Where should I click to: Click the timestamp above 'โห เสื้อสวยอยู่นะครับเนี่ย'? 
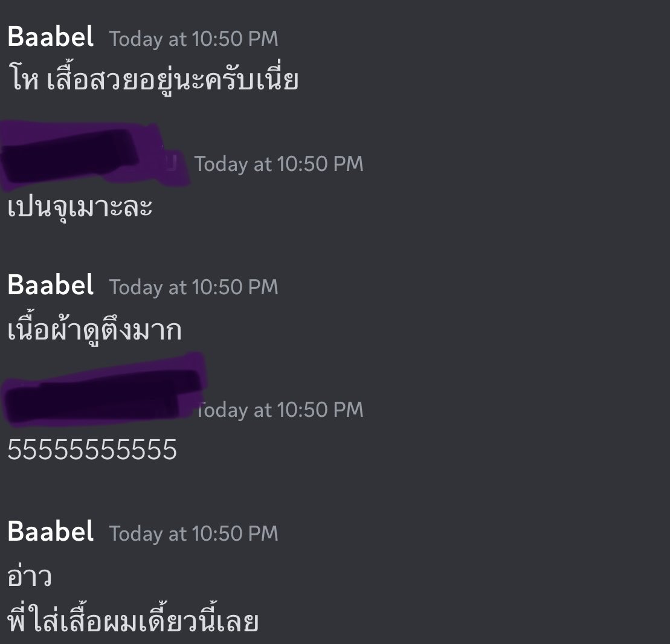(x=193, y=39)
